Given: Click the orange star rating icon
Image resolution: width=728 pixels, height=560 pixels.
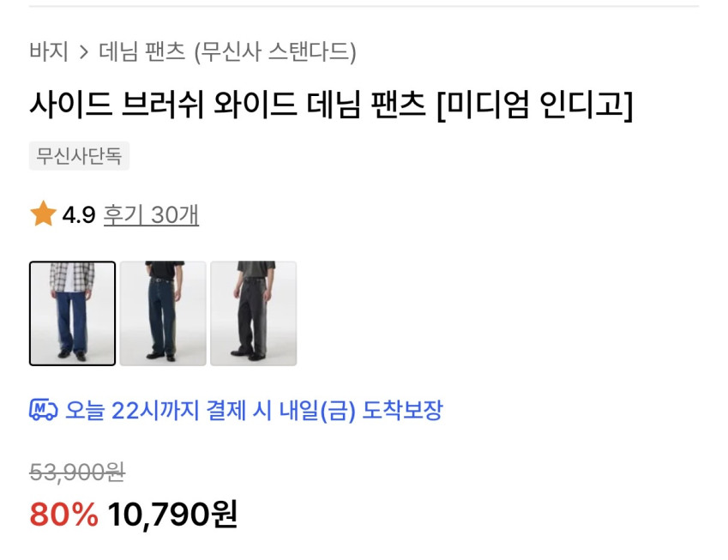Looking at the screenshot, I should point(43,214).
